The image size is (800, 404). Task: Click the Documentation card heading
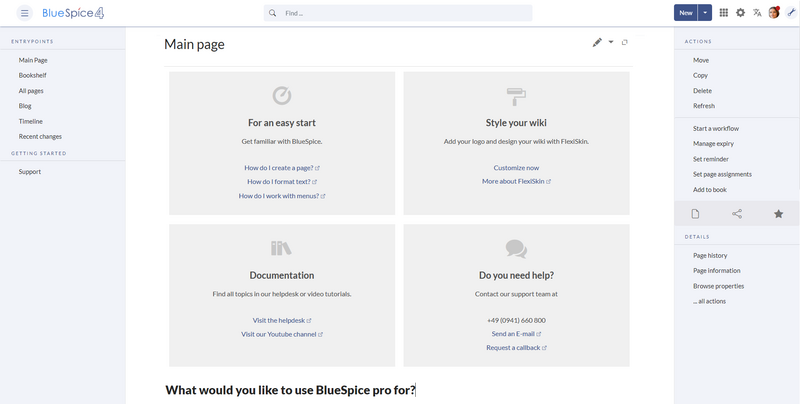(282, 275)
